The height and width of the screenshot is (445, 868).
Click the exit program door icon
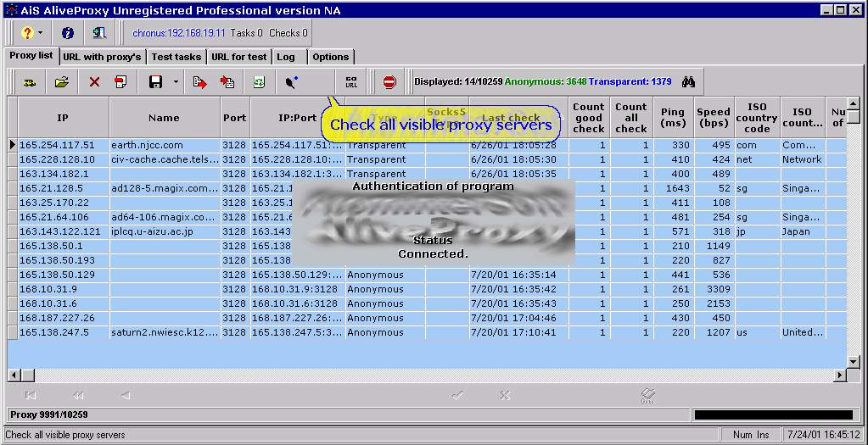click(99, 33)
